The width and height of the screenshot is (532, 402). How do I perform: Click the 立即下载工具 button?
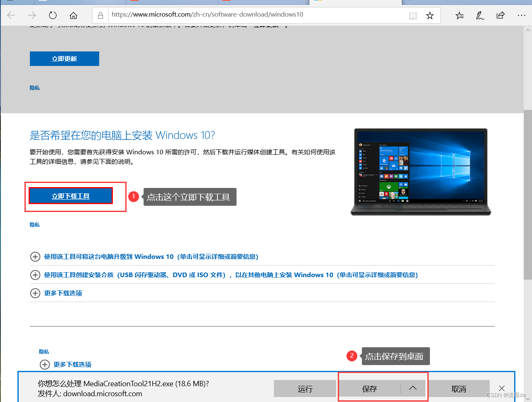[71, 196]
